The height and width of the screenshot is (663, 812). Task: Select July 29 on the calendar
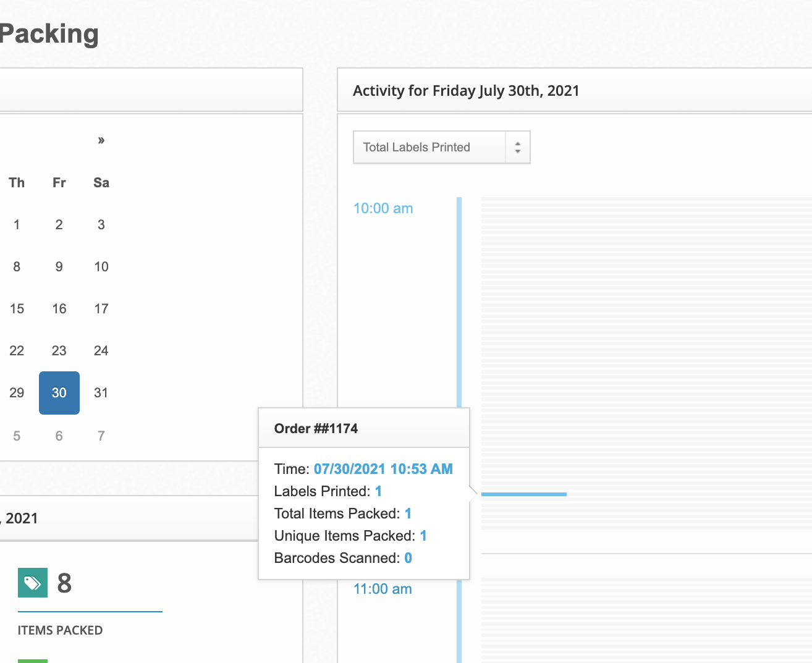coord(17,393)
